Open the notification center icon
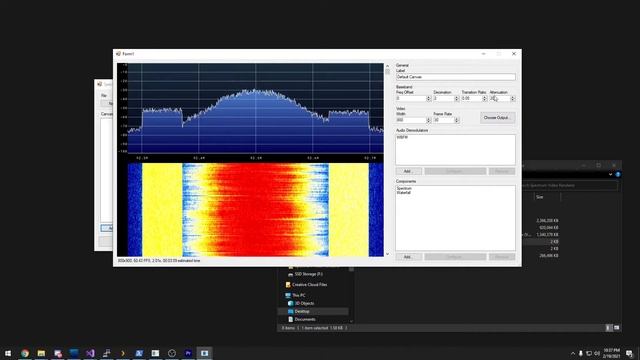 [629, 353]
